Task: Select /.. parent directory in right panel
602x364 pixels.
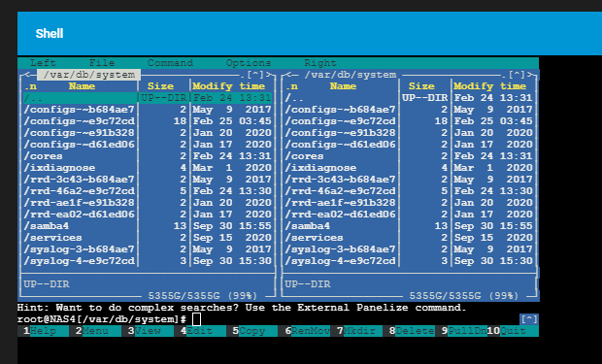Action: click(409, 98)
